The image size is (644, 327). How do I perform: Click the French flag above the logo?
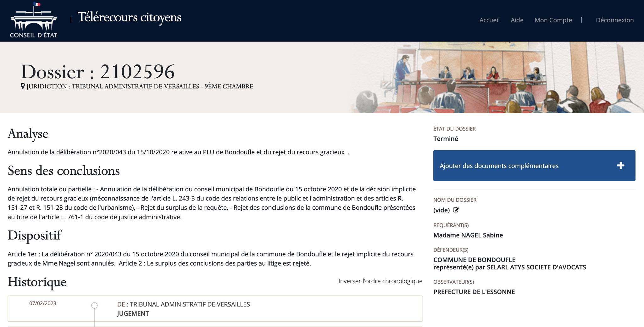pos(37,4)
